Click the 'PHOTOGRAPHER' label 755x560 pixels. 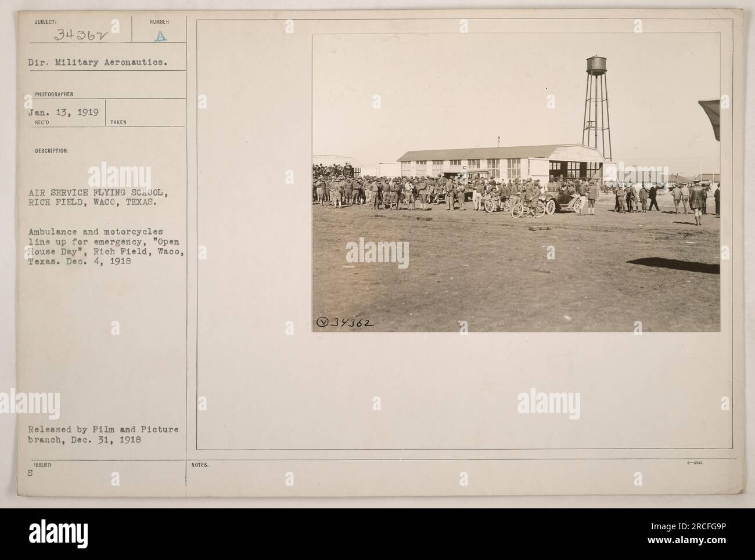pos(53,93)
